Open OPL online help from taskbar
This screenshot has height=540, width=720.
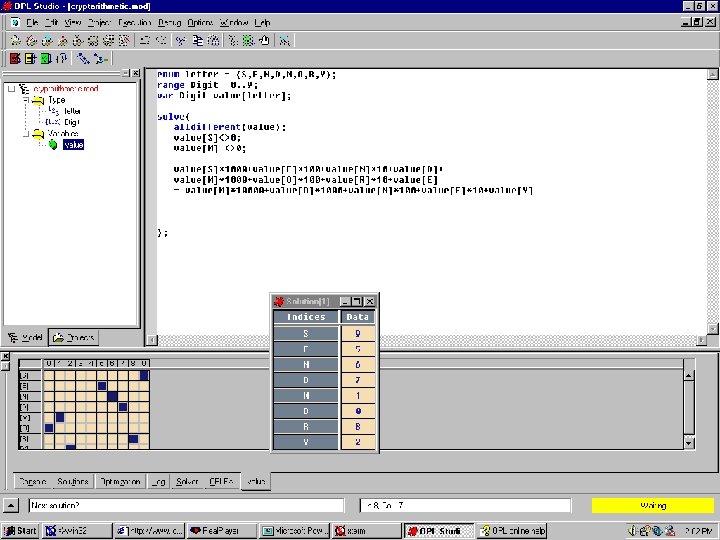pos(512,531)
